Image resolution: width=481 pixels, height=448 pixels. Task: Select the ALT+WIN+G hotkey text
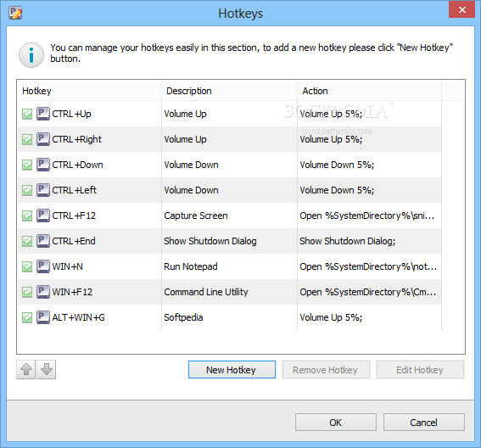click(x=79, y=317)
